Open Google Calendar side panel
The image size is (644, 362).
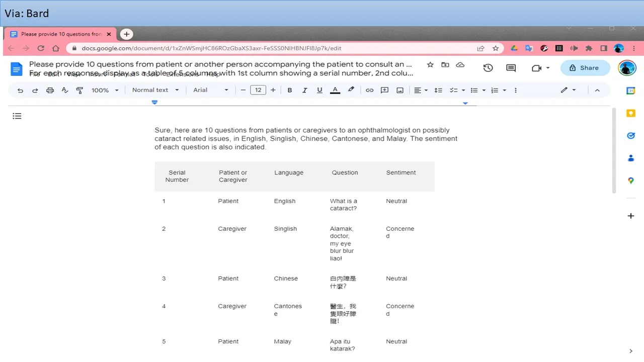click(631, 90)
